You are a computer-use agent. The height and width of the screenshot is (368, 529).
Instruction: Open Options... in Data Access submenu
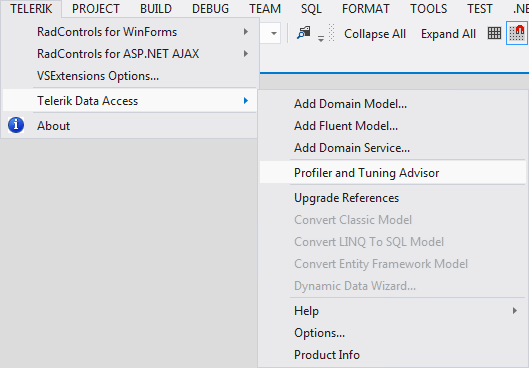[x=393, y=333]
